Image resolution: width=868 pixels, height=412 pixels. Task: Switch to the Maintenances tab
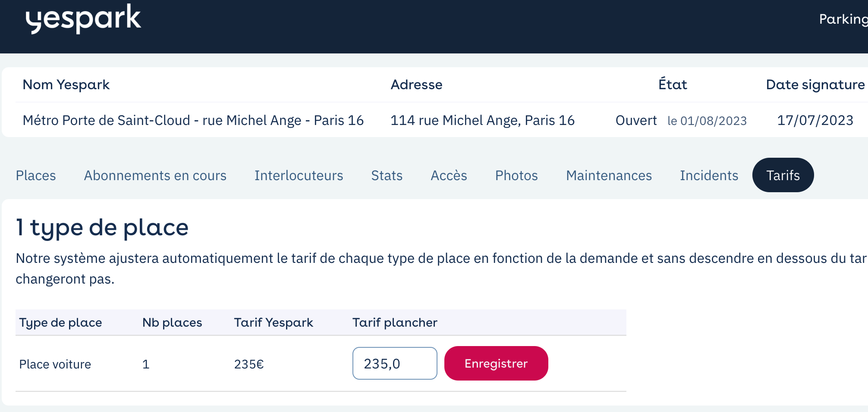click(609, 175)
